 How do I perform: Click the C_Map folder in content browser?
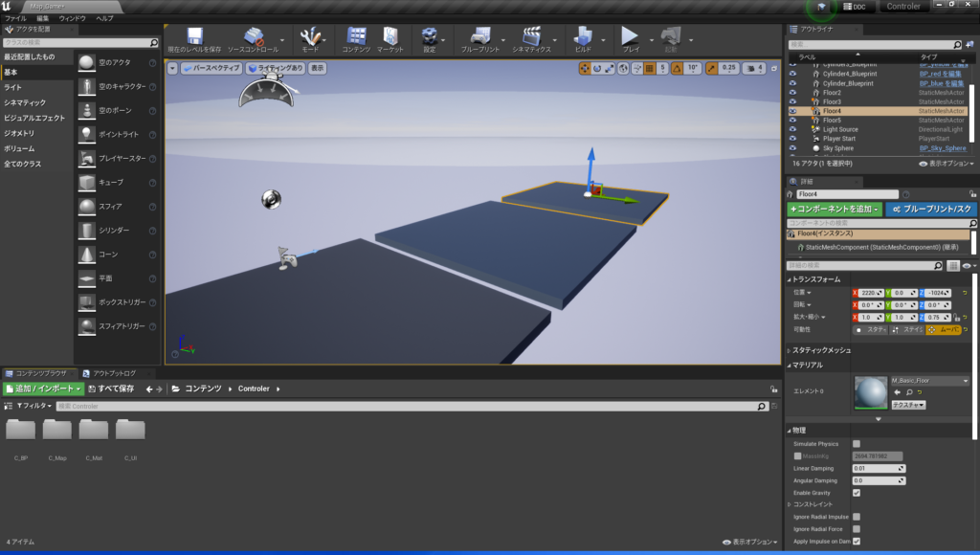tap(56, 431)
